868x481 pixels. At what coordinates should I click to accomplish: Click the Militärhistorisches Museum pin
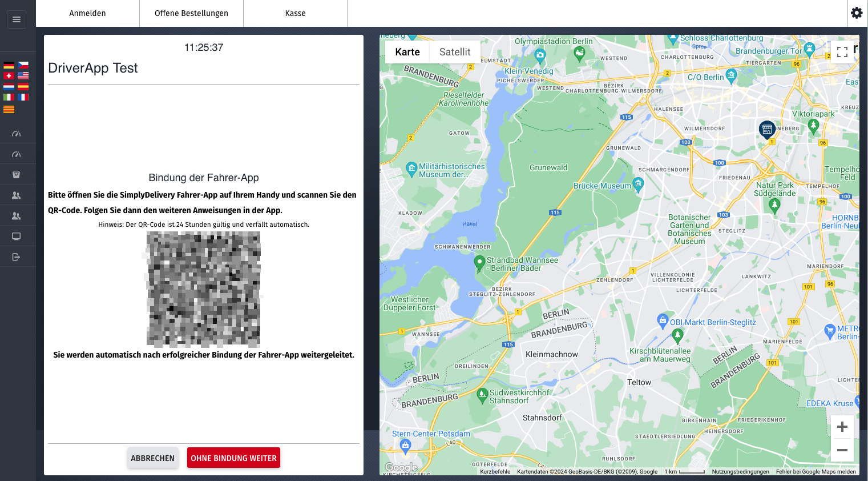411,169
